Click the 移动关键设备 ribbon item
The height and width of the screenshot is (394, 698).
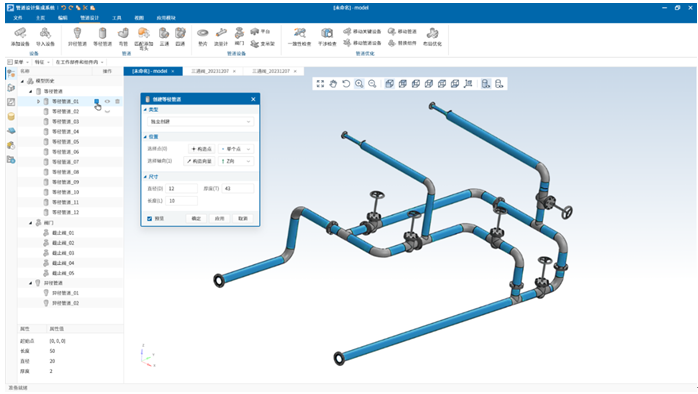(362, 32)
